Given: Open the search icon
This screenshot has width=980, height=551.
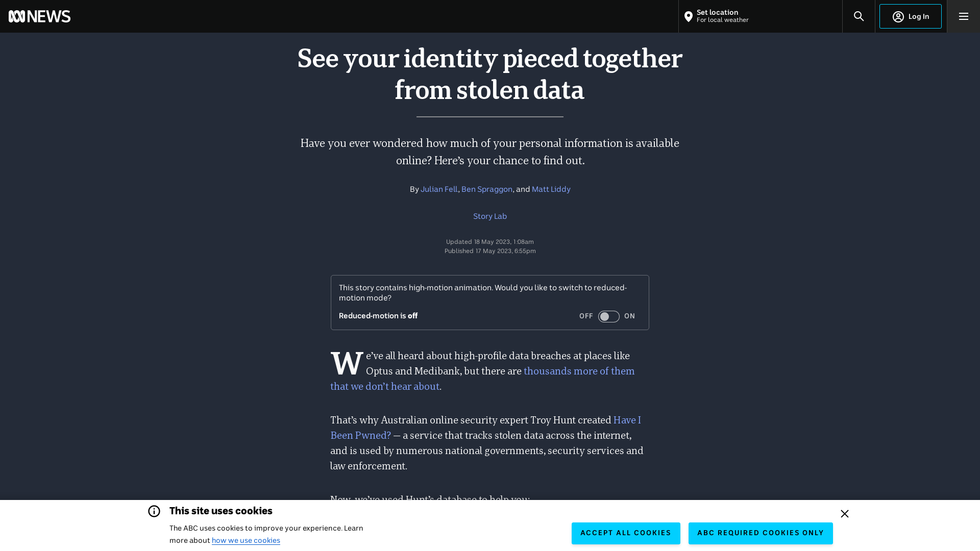Looking at the screenshot, I should click(x=859, y=16).
